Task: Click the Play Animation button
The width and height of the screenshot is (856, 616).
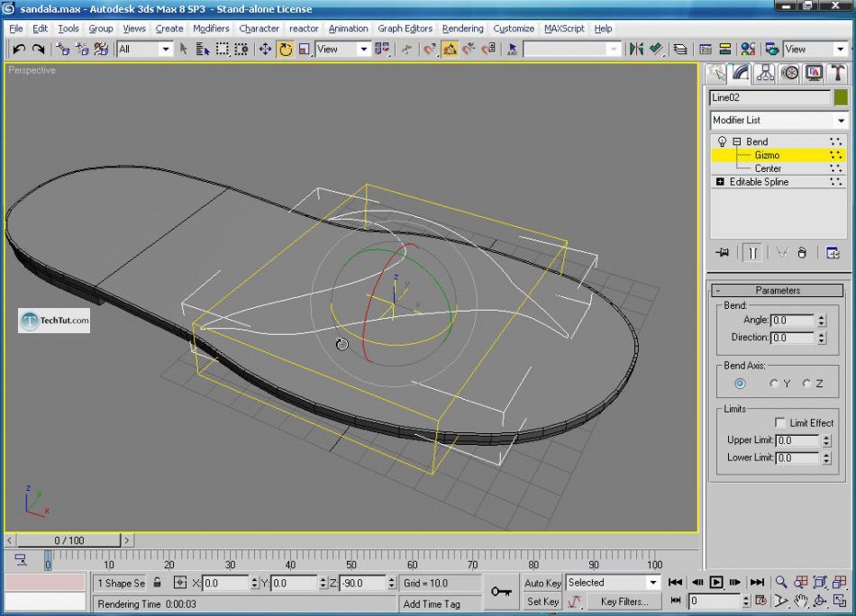Action: (715, 582)
